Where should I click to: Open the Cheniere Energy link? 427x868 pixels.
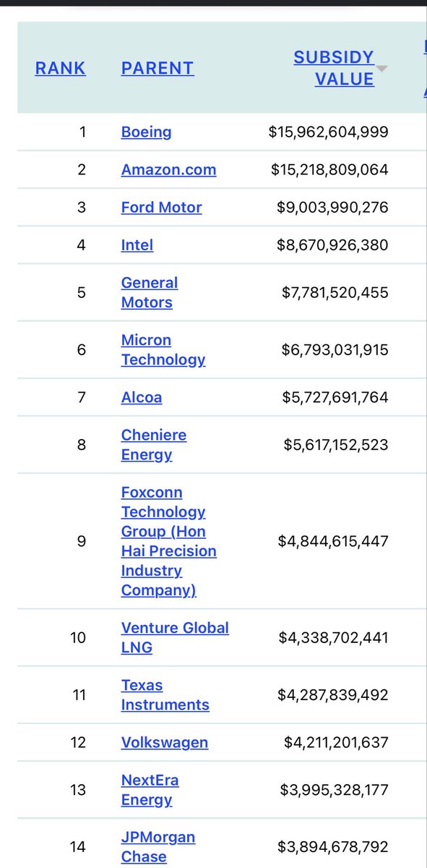pyautogui.click(x=154, y=444)
